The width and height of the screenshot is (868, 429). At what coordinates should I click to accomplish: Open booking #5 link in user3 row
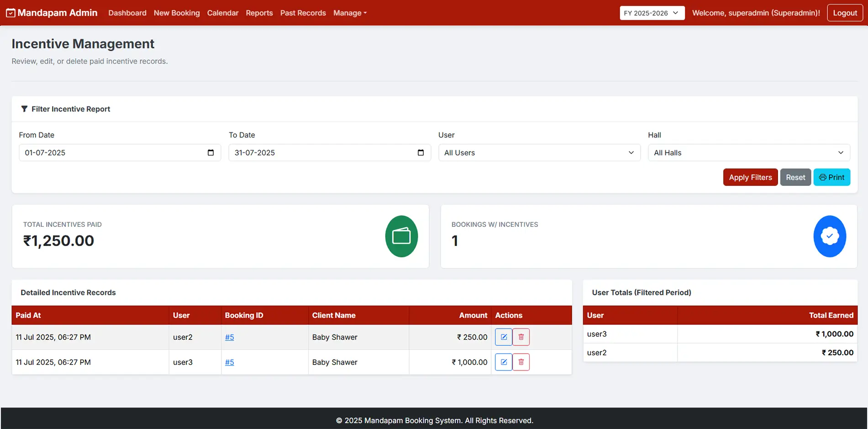point(230,362)
